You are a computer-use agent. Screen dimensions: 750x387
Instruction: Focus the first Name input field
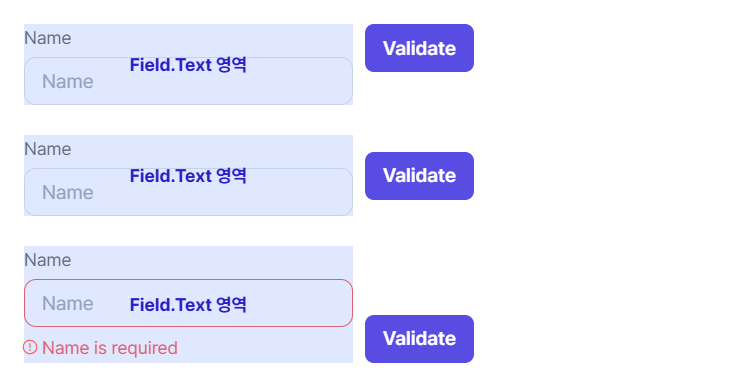coord(188,81)
